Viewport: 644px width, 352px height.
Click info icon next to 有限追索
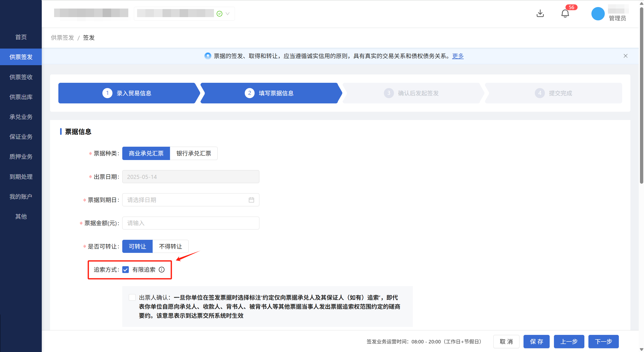(x=162, y=269)
